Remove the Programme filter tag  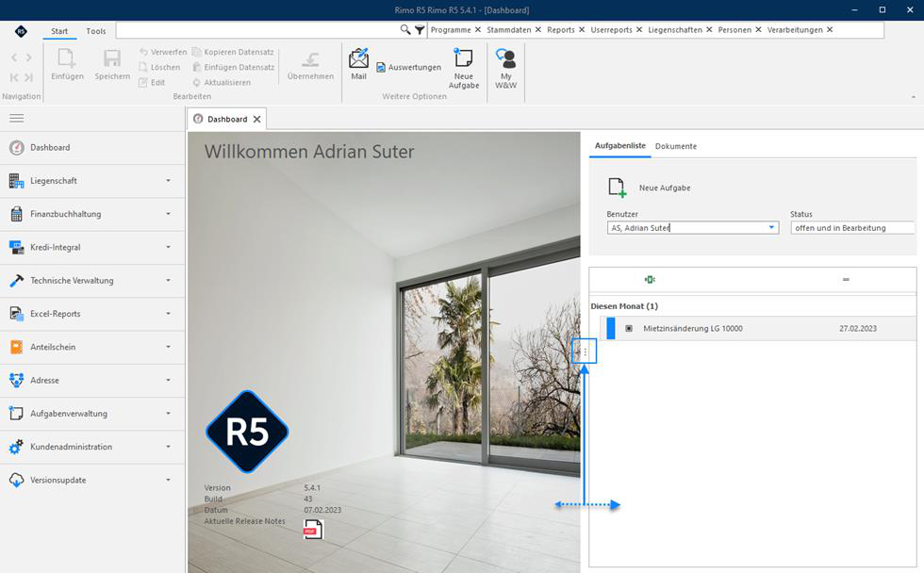point(478,29)
